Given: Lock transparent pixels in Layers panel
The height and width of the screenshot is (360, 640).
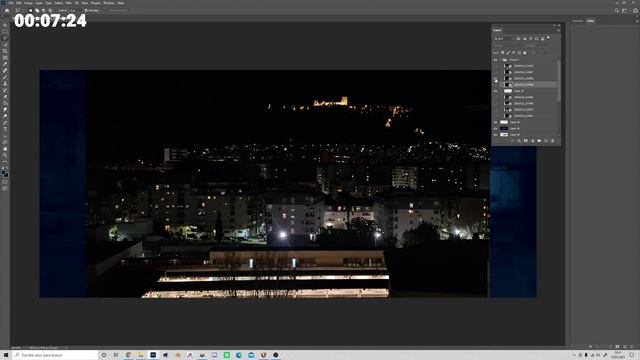Looking at the screenshot, I should pos(502,53).
